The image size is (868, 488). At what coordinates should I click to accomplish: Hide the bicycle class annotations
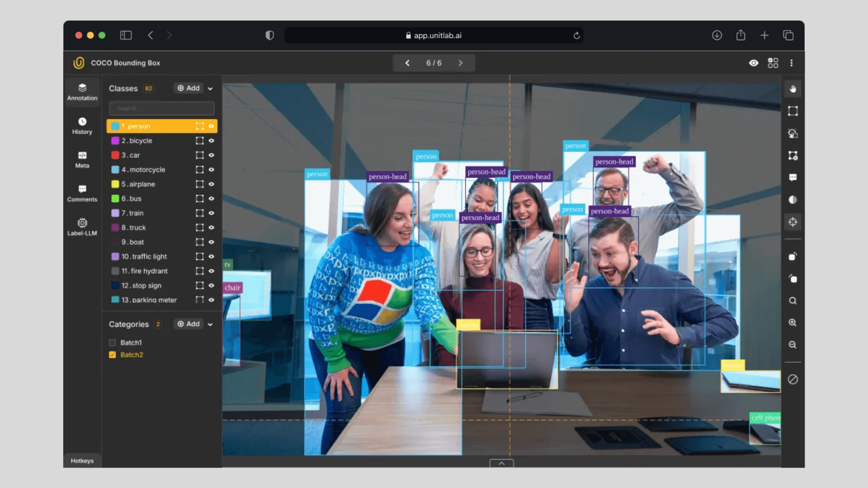(211, 141)
